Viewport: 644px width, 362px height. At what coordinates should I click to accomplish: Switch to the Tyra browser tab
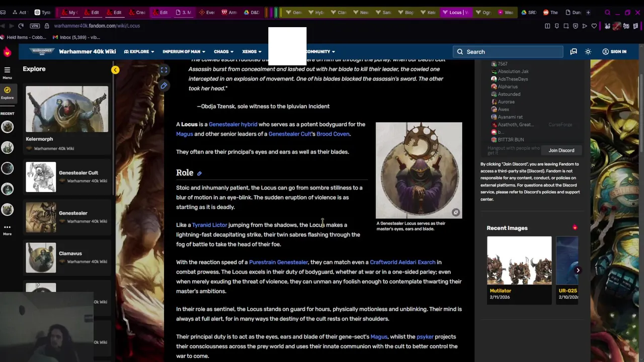click(x=42, y=13)
